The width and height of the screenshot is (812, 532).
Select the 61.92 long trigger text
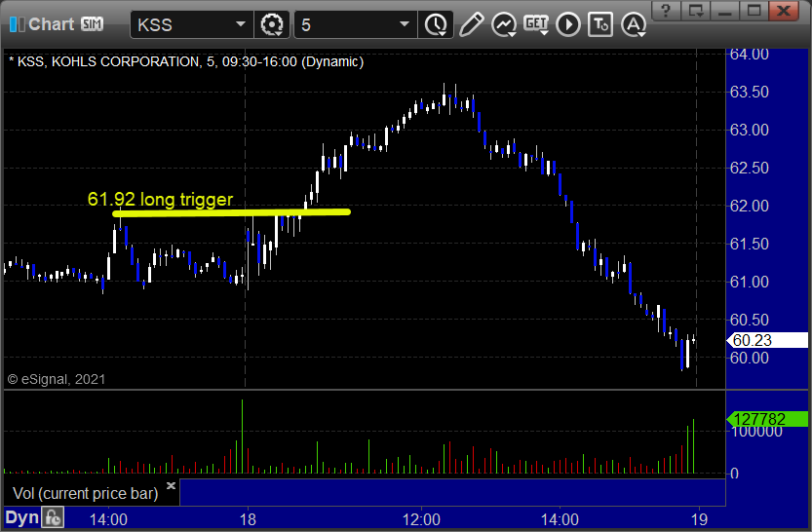[x=160, y=199]
